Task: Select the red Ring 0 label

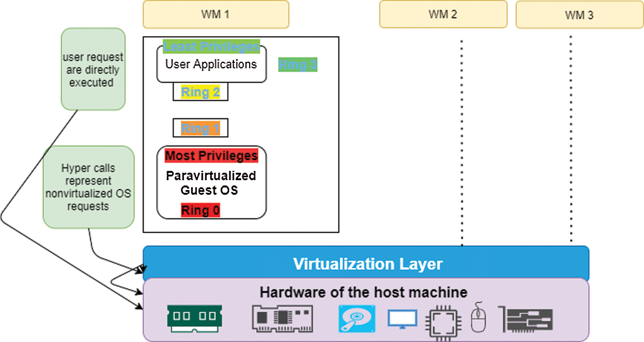Action: point(200,211)
